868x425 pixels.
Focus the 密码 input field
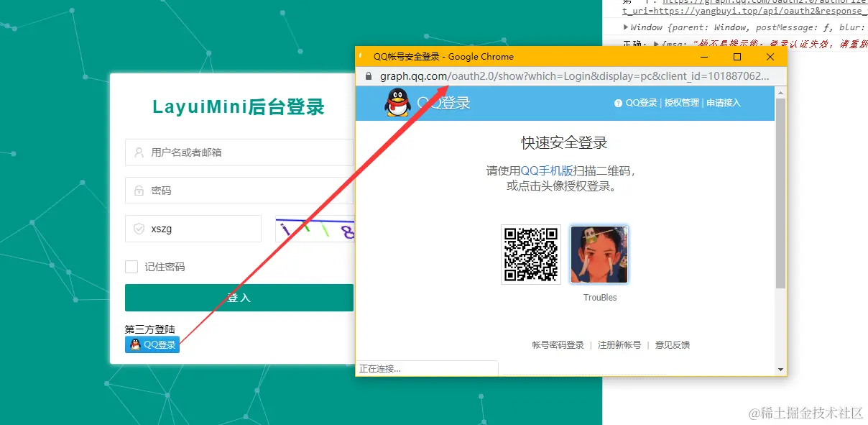pos(239,191)
